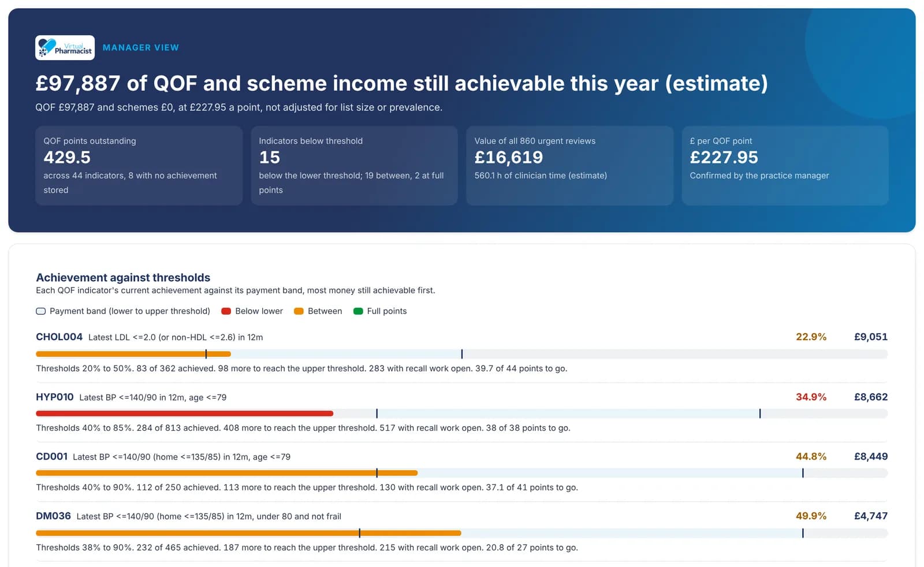The height and width of the screenshot is (567, 924).
Task: Click the CHOL004 upper threshold marker
Action: 462,354
